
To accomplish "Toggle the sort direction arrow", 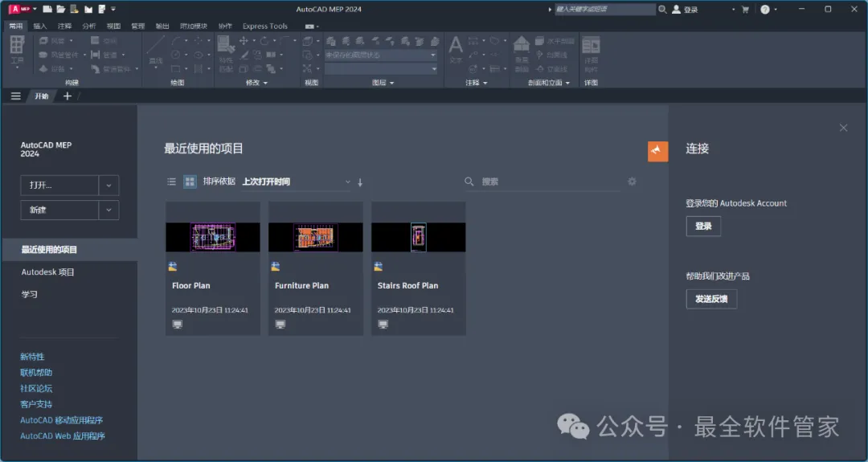I will click(x=360, y=182).
